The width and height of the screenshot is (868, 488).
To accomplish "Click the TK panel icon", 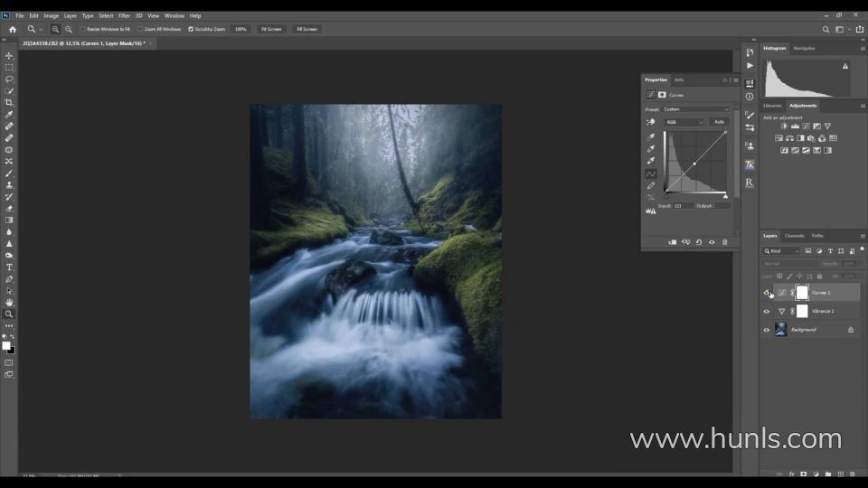I will [749, 165].
